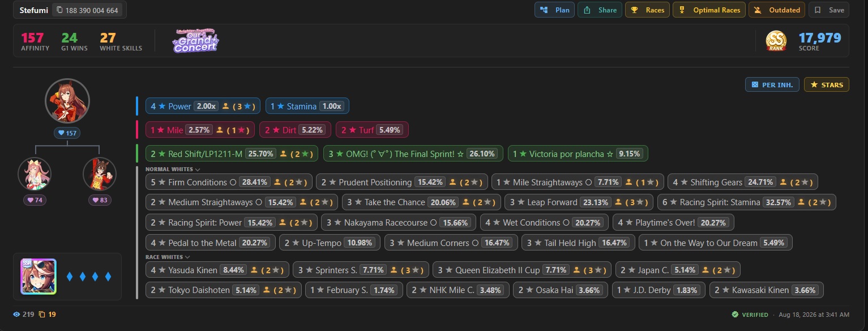Collapse the RACE WHITES section
The image size is (868, 331).
coord(168,257)
